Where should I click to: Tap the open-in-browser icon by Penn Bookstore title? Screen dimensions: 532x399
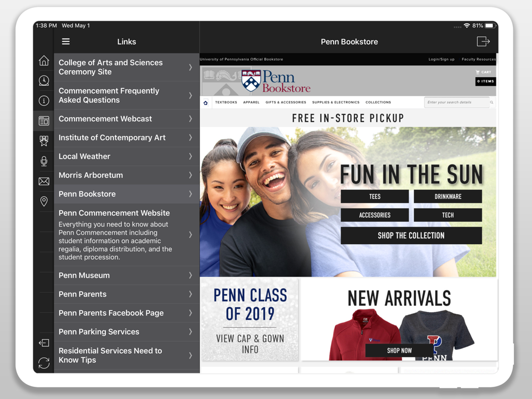coord(483,41)
